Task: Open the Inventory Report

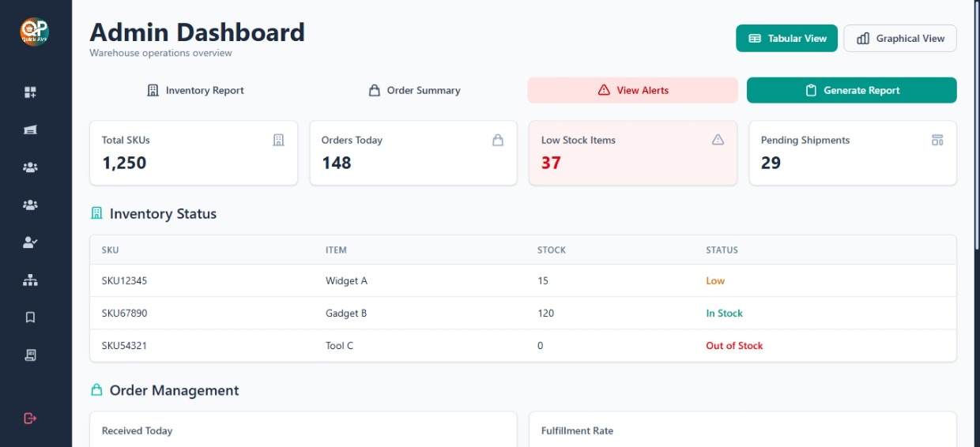Action: coord(195,90)
